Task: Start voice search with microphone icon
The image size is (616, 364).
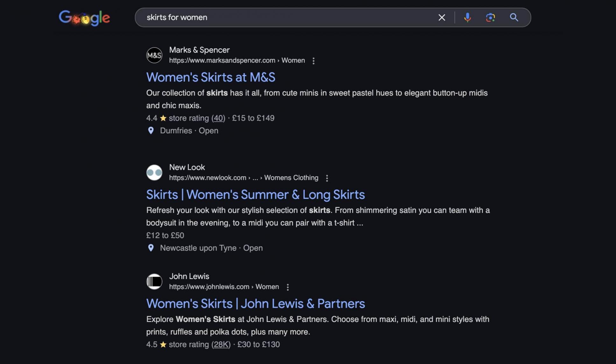Action: 467,17
